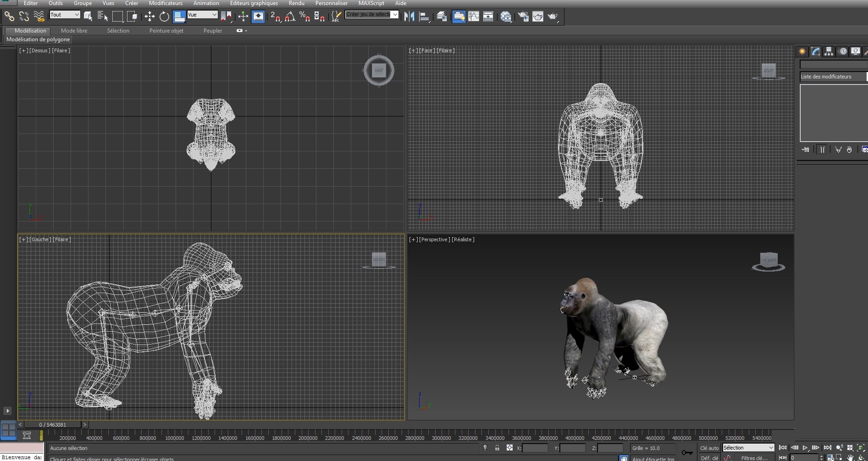
Task: Open the Curve Editor icon
Action: [474, 17]
